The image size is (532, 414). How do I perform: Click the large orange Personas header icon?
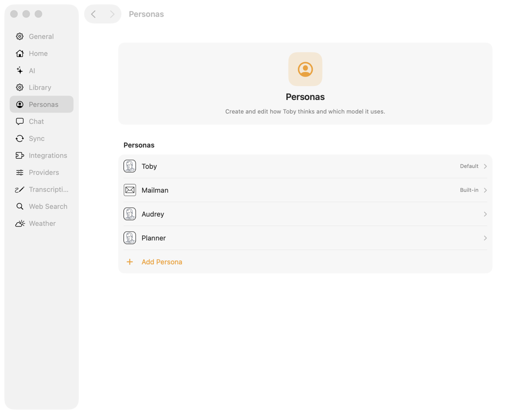click(305, 69)
